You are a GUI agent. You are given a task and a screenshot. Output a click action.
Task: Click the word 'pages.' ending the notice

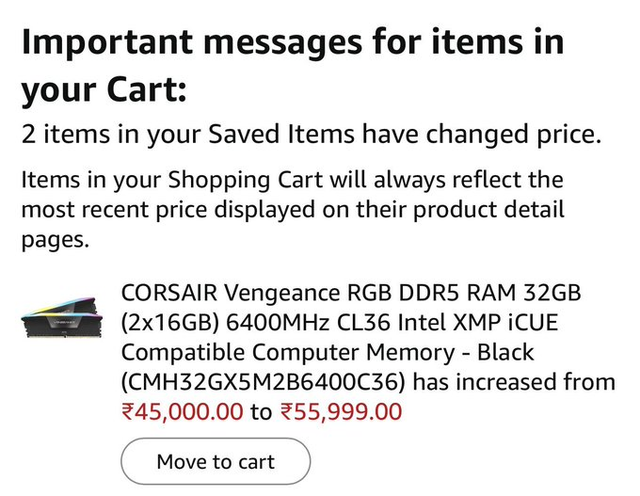[55, 241]
